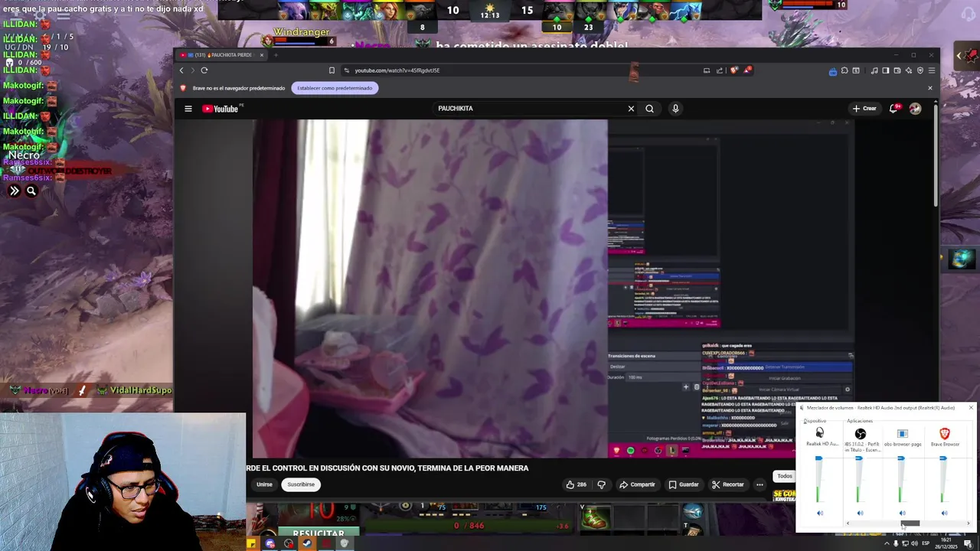Dismiss the default browser notification bar
This screenshot has width=980, height=551.
pyautogui.click(x=930, y=88)
